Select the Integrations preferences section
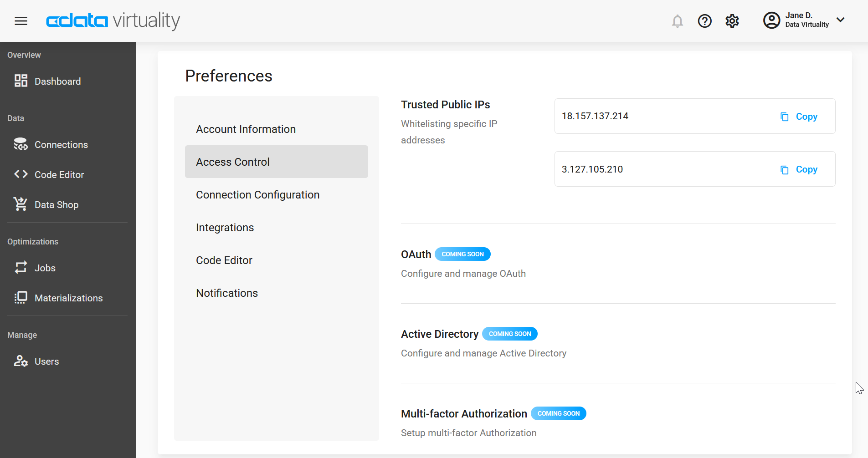This screenshot has height=458, width=868. coord(225,227)
